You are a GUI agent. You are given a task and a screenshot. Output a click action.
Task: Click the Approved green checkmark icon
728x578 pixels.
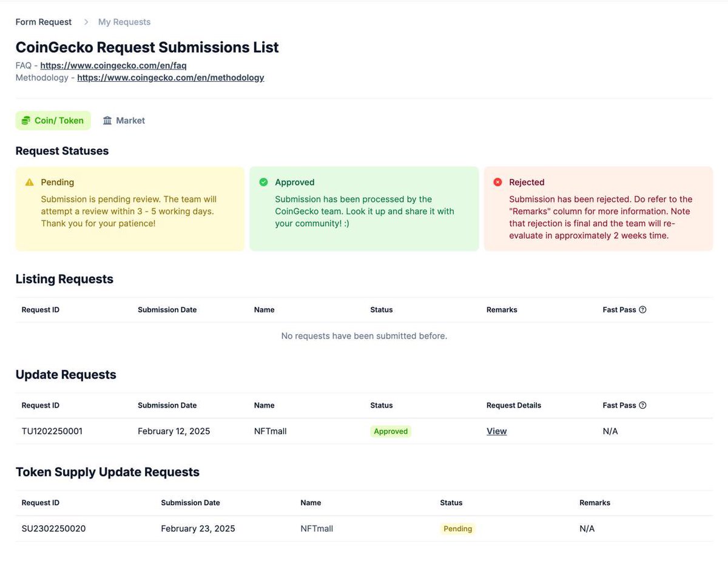pos(263,182)
